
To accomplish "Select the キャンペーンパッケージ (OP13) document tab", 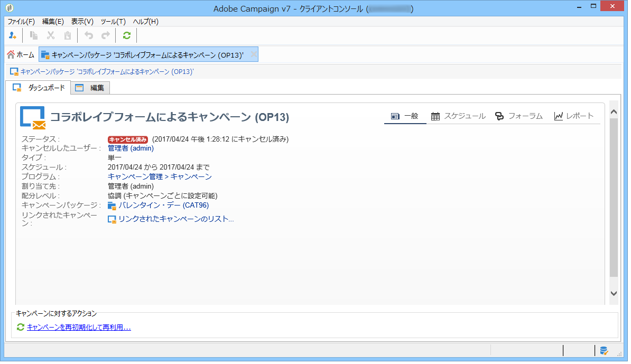I will point(148,55).
